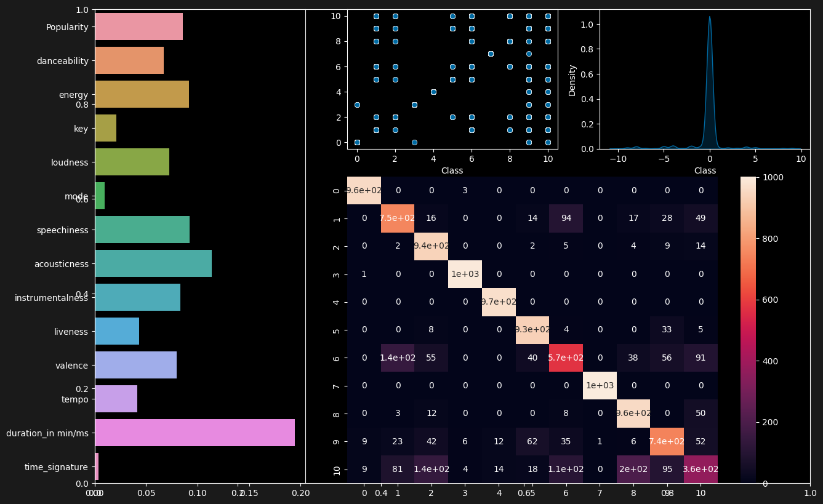823x504 pixels.
Task: Select heatmap cell with value 91
Action: (701, 358)
